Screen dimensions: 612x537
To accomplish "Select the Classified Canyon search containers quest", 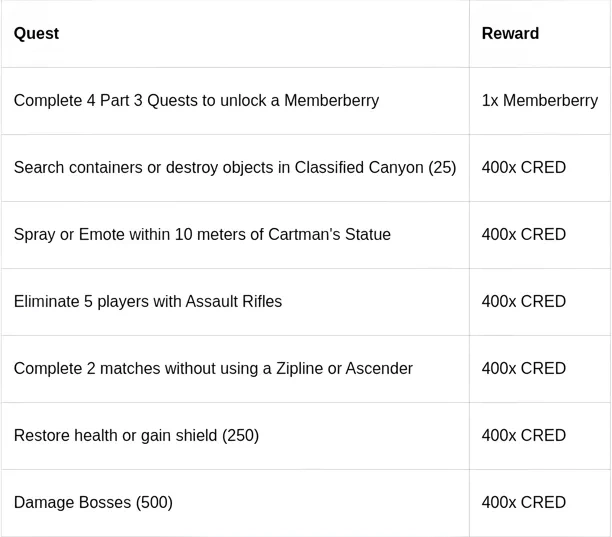I will (x=234, y=168).
